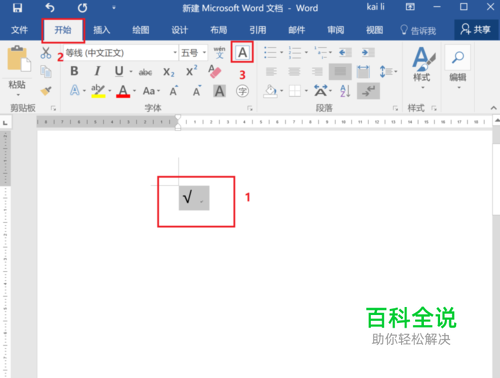The image size is (500, 378).
Task: Clear all formatting with eraser icon
Action: 214,71
